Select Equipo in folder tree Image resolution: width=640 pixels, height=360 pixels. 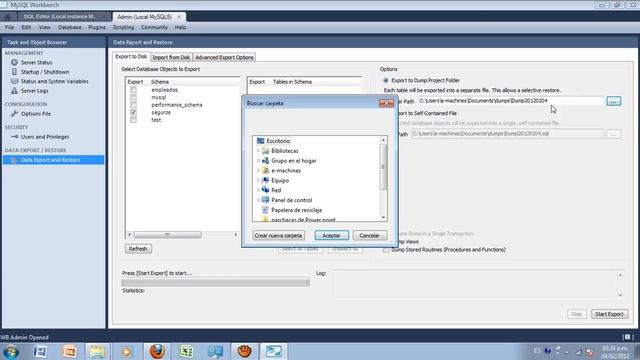point(280,180)
